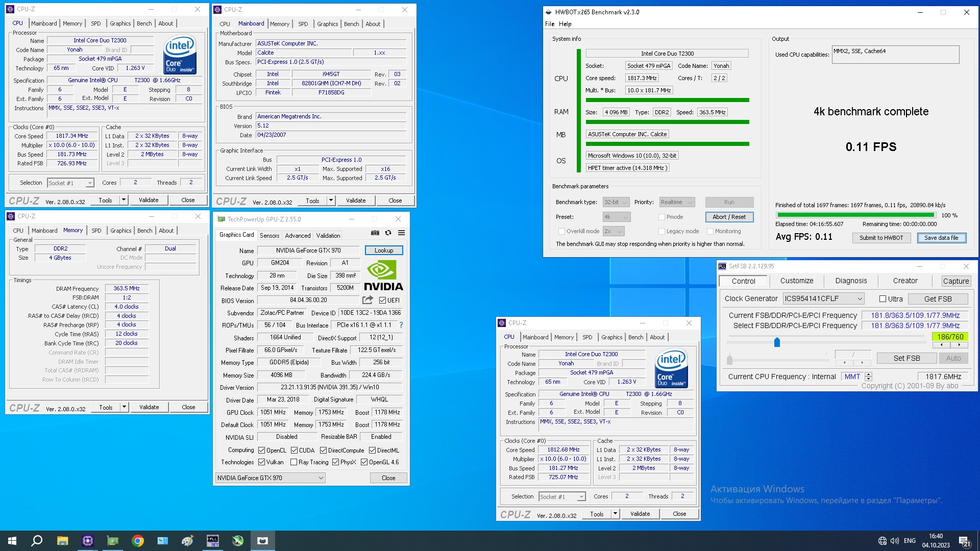Click the Set FSB button
The width and height of the screenshot is (980, 551).
(x=906, y=358)
